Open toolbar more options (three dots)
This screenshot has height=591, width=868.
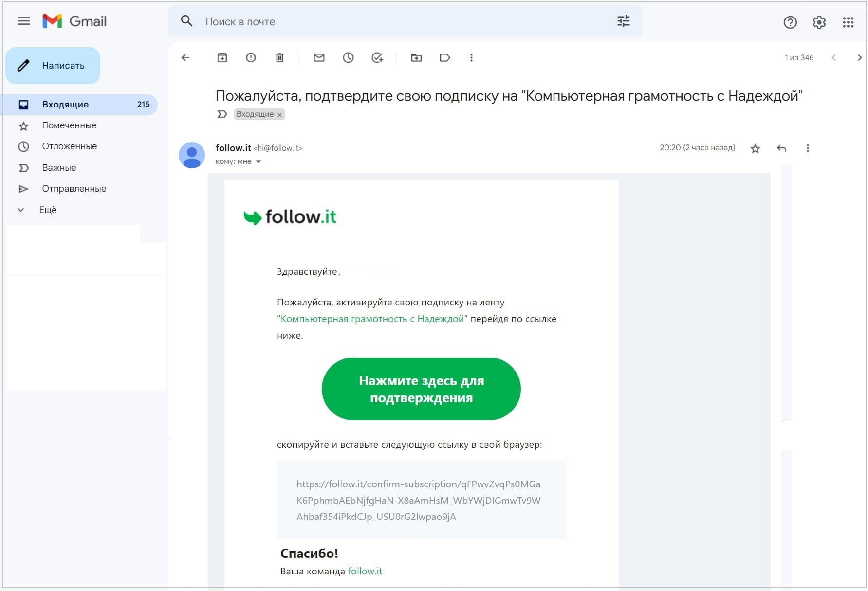[471, 57]
